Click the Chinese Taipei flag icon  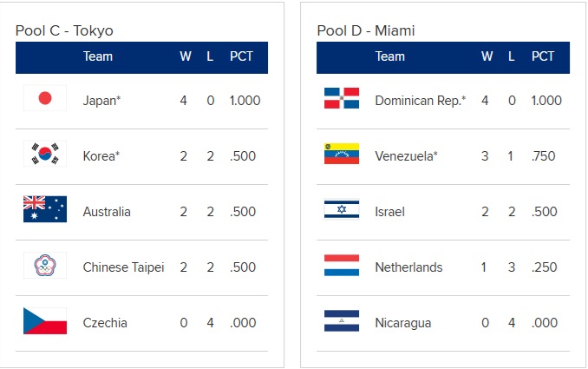45,267
